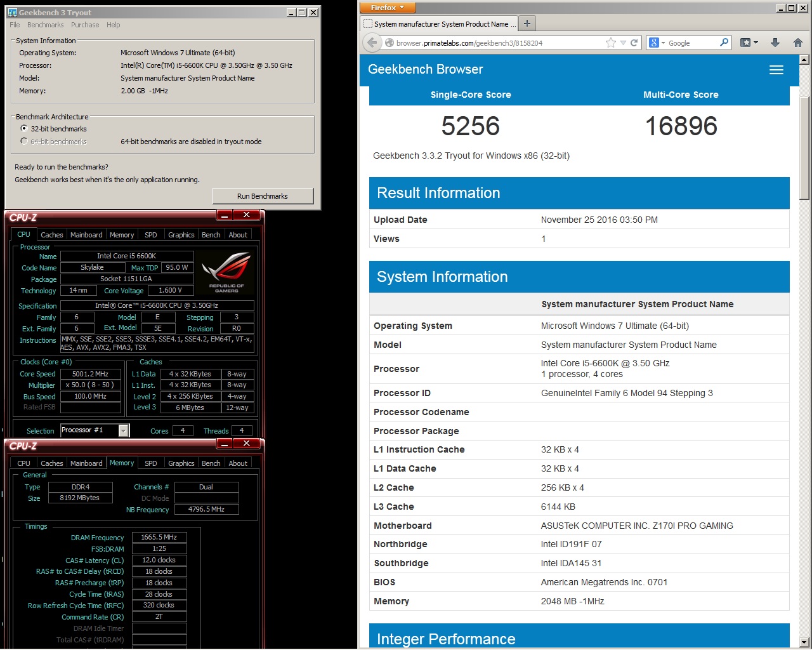
Task: Click the Geekbench Browser header link
Action: [x=425, y=69]
